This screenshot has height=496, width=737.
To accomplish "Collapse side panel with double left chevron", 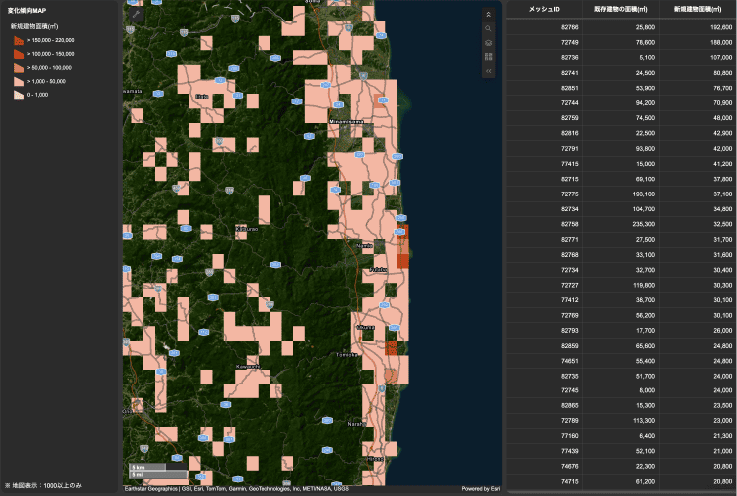I will (x=488, y=72).
